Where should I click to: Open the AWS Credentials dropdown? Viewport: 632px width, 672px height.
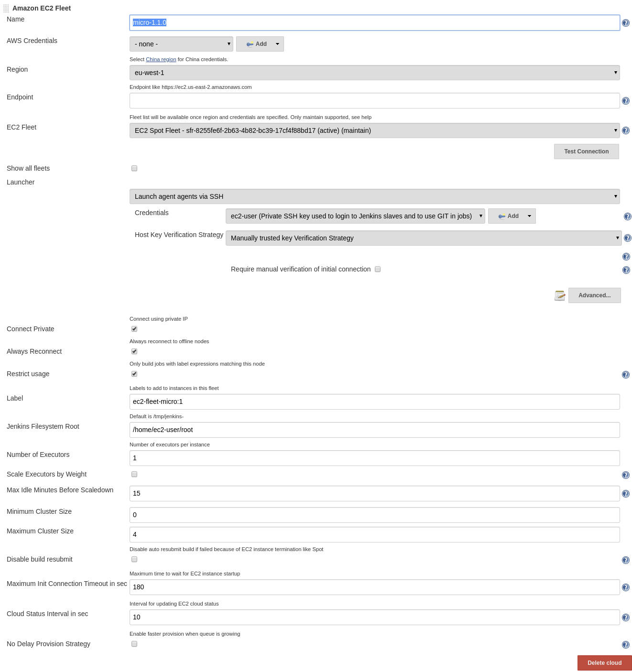[181, 44]
